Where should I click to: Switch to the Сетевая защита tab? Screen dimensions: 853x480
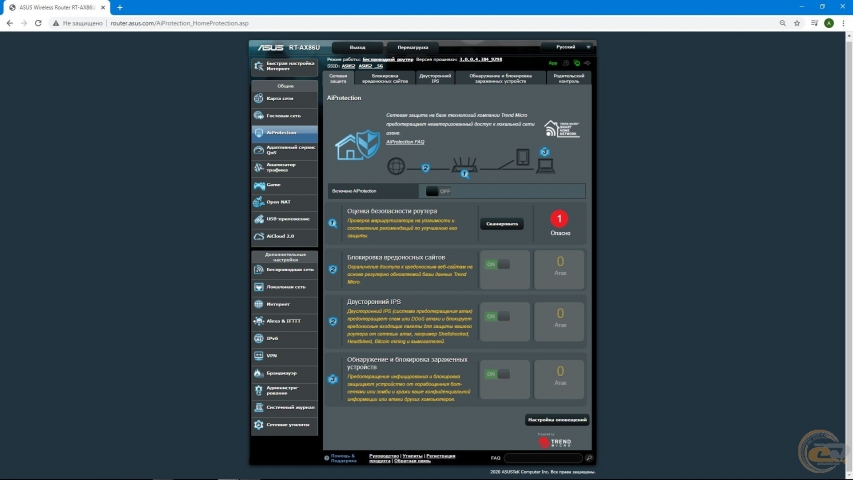(x=338, y=78)
